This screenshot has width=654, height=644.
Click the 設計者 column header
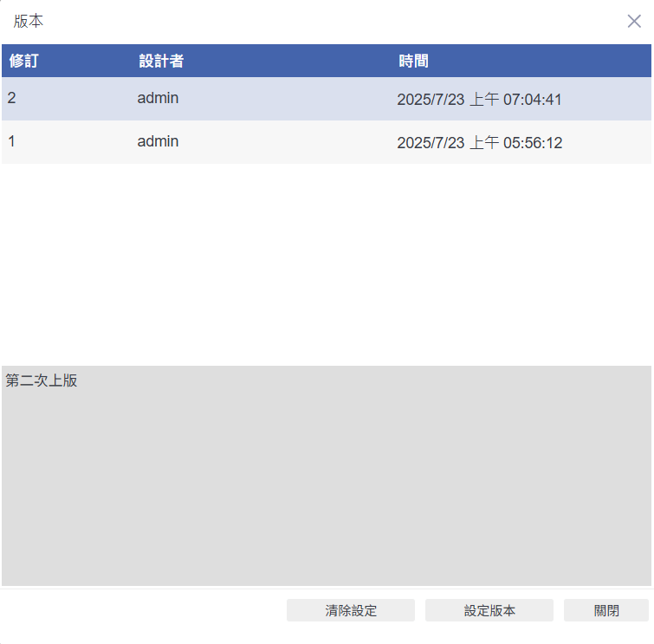(160, 62)
